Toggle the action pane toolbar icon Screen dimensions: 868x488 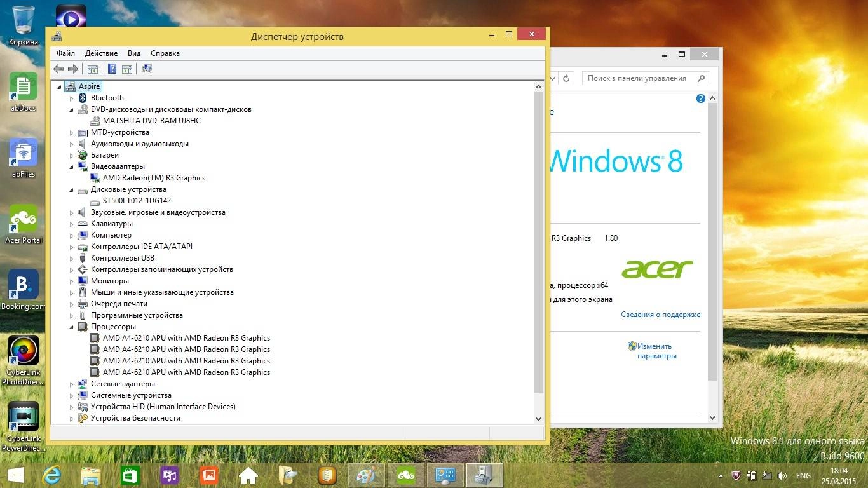tap(127, 69)
